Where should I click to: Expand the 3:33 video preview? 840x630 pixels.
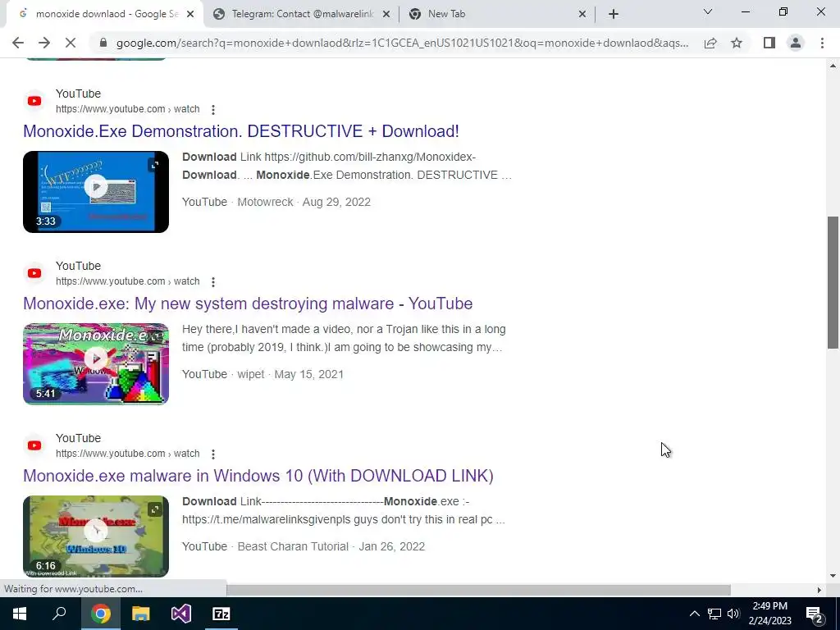[x=155, y=165]
